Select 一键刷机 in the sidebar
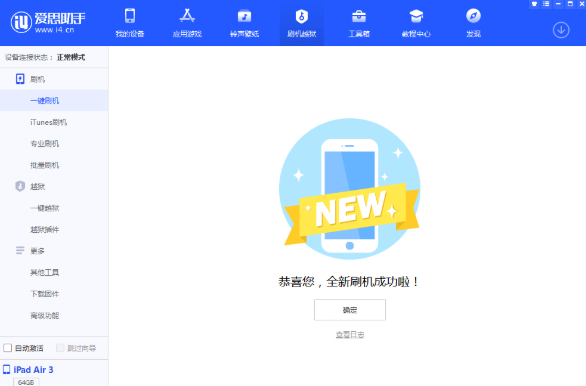The height and width of the screenshot is (386, 586). pyautogui.click(x=54, y=101)
